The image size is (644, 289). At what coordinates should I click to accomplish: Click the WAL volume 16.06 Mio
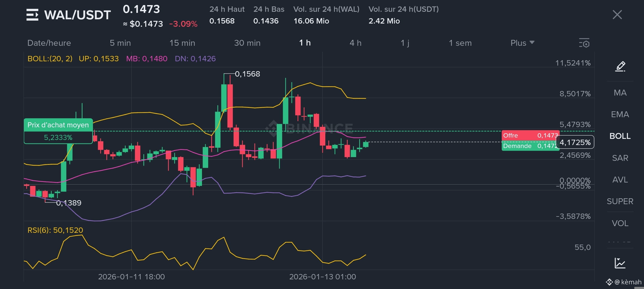[311, 21]
